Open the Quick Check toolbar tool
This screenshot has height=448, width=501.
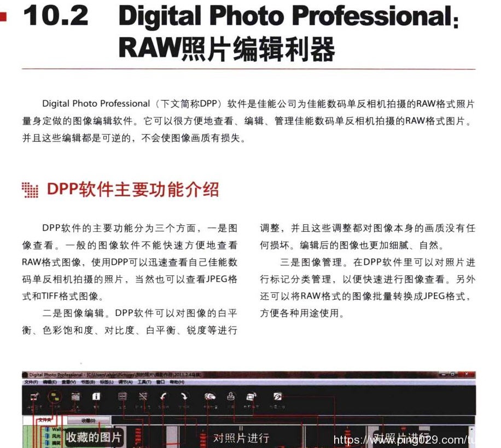(210, 397)
